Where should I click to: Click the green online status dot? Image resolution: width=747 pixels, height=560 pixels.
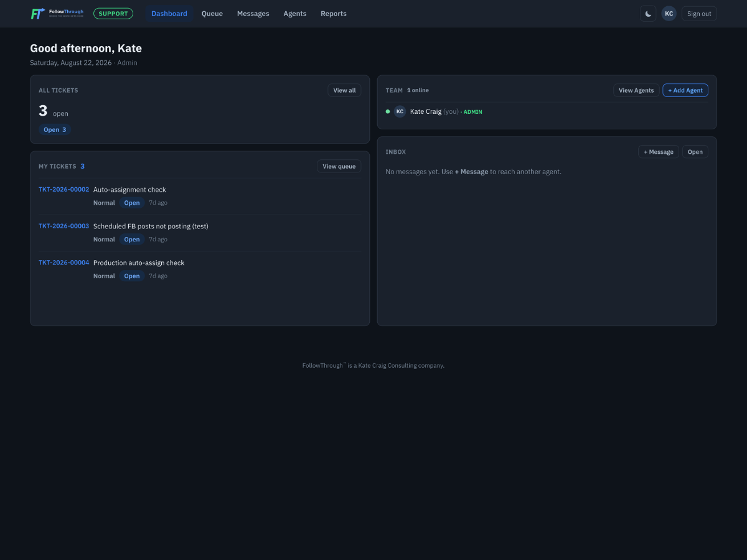tap(388, 111)
